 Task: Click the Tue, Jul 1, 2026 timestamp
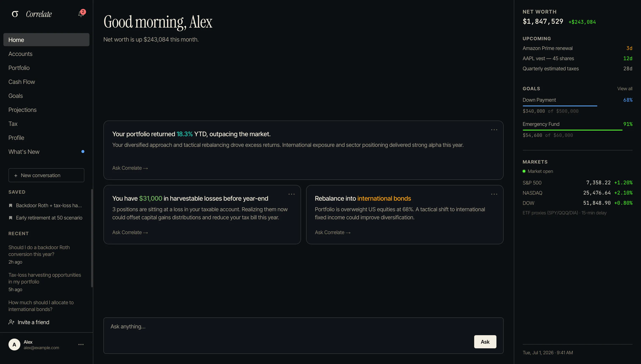point(548,353)
